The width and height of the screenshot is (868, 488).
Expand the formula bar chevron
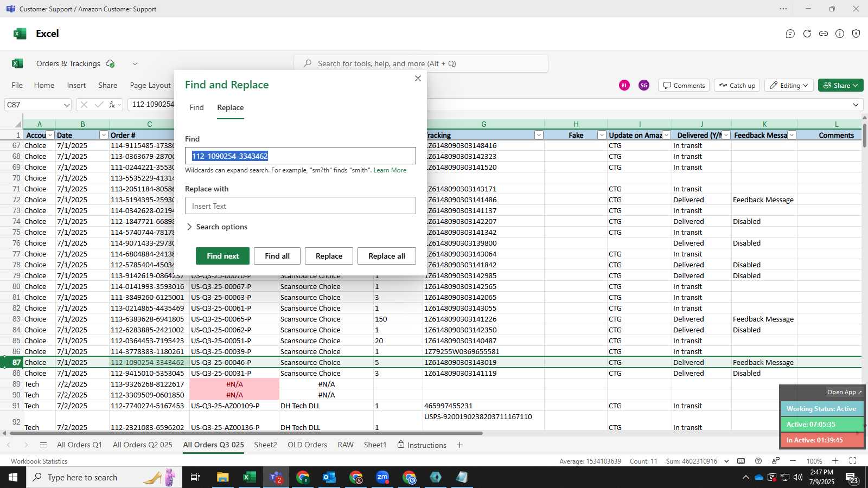(x=856, y=105)
